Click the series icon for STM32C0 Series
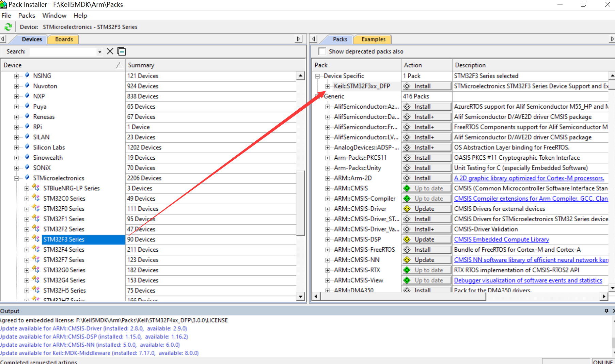The width and height of the screenshot is (615, 364). pyautogui.click(x=36, y=198)
